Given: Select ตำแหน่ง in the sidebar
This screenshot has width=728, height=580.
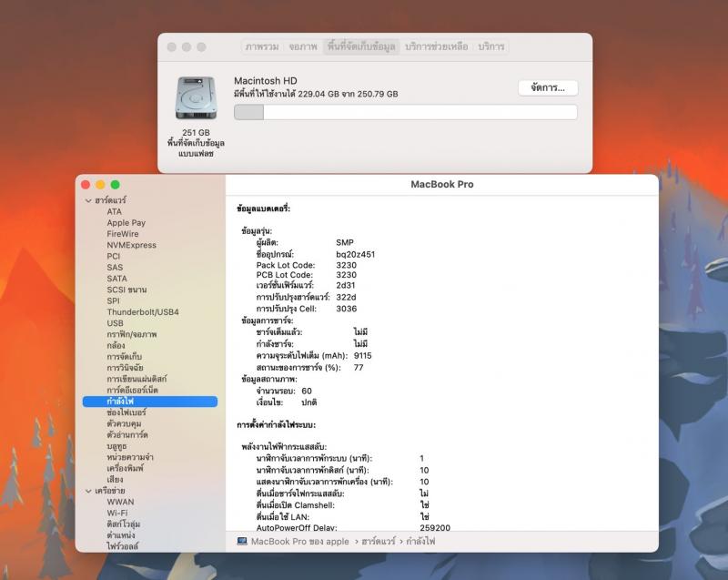Looking at the screenshot, I should [x=121, y=535].
